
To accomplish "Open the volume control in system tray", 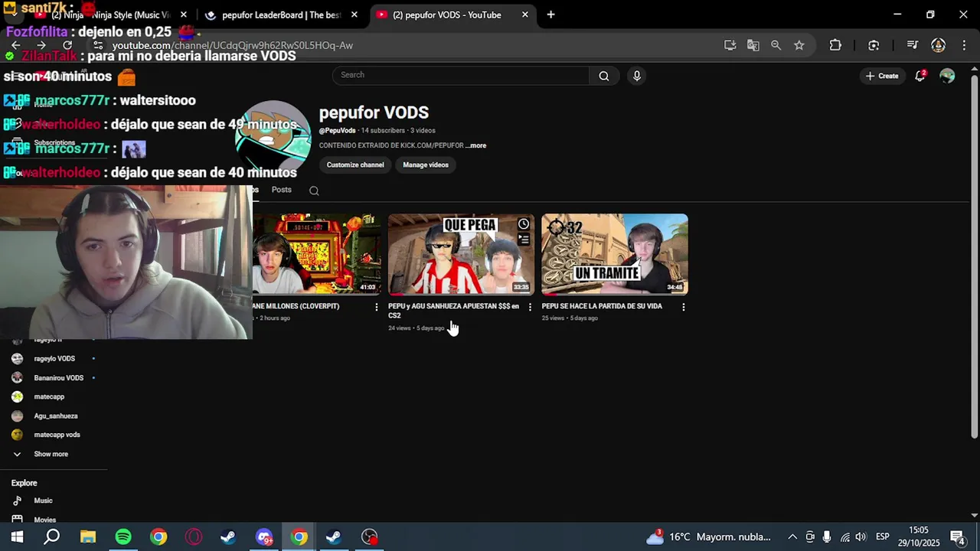I will (x=861, y=537).
